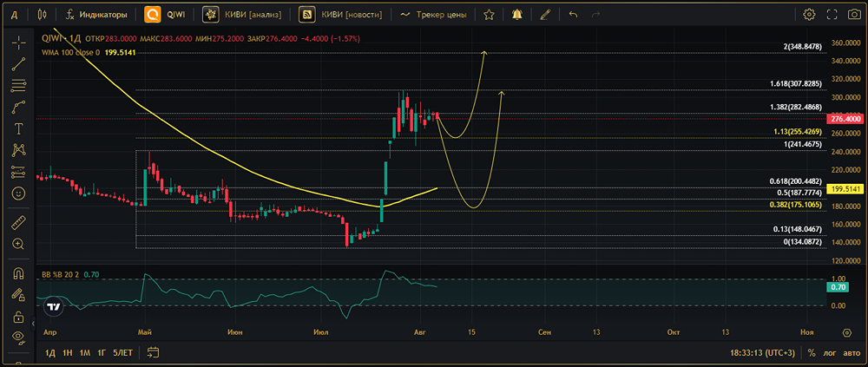Open КИВИ [новости] feed
The height and width of the screenshot is (367, 868).
[340, 15]
